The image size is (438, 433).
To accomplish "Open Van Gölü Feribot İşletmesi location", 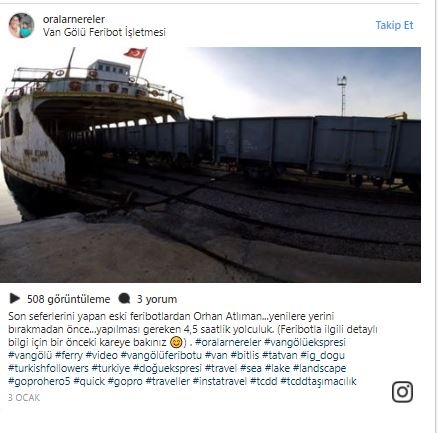I will 104,32.
